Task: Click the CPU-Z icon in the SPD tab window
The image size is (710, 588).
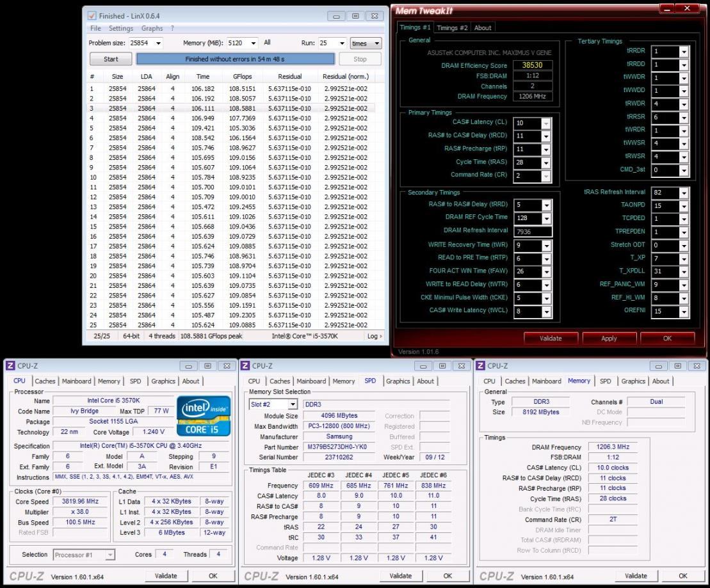Action: tap(245, 366)
